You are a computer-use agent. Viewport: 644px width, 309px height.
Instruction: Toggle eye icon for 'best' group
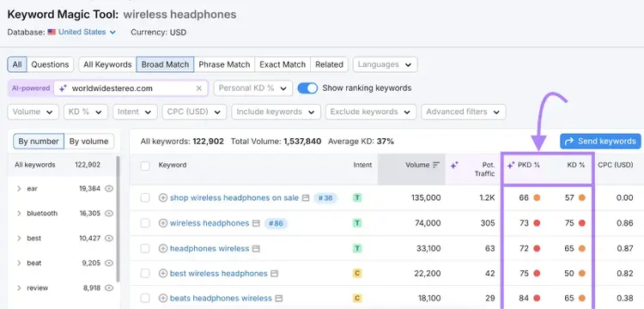click(109, 239)
